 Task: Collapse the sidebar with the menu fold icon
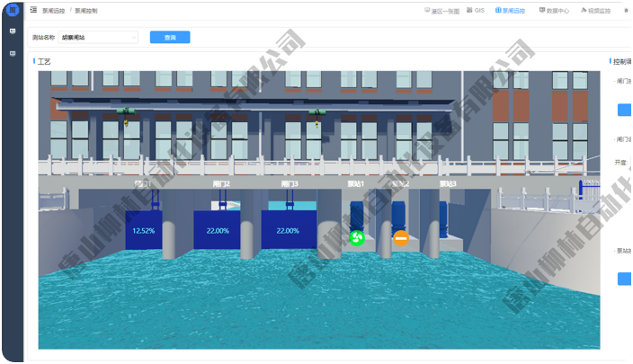point(33,11)
